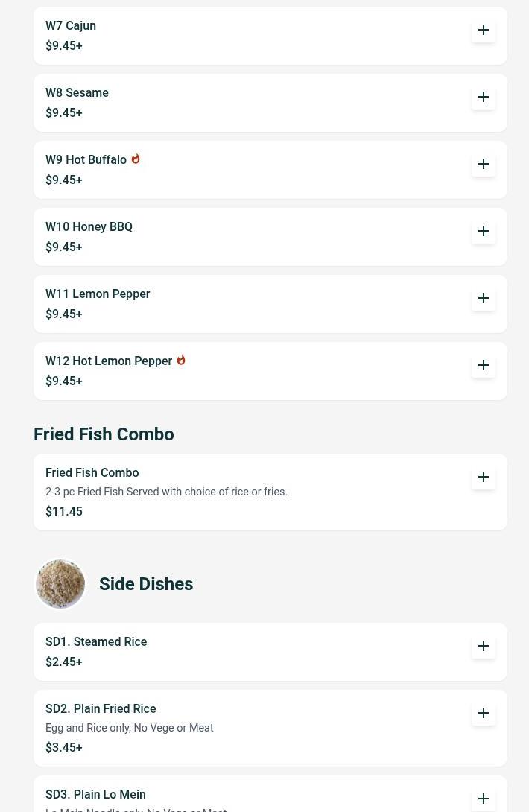Add W11 Lemon Pepper wings
This screenshot has height=812, width=529.
click(x=484, y=298)
